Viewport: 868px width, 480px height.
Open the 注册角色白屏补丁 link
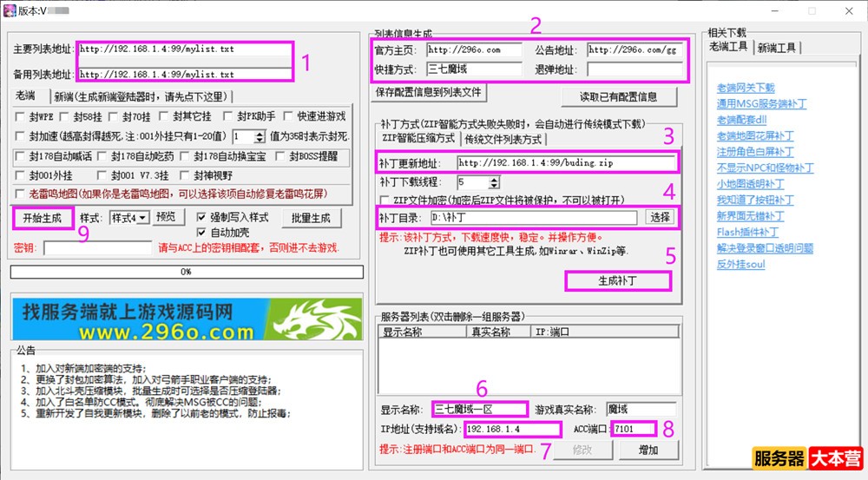755,152
